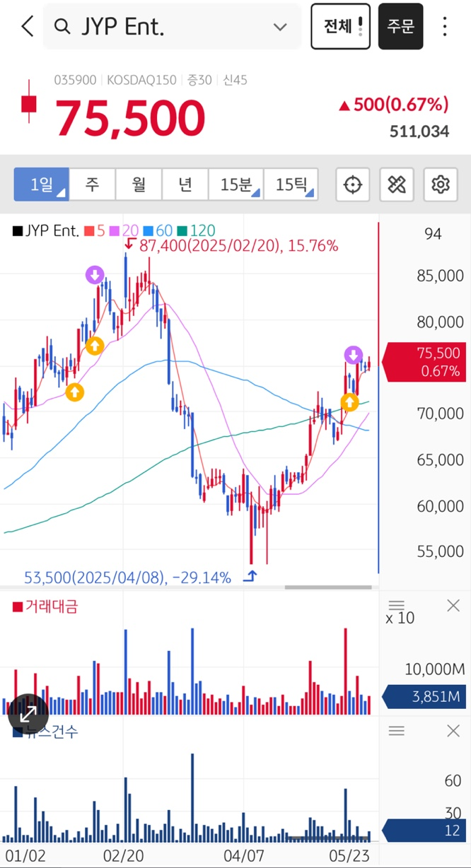471x868 pixels.
Task: Tap the KOSDAQ150 label
Action: pyautogui.click(x=141, y=80)
